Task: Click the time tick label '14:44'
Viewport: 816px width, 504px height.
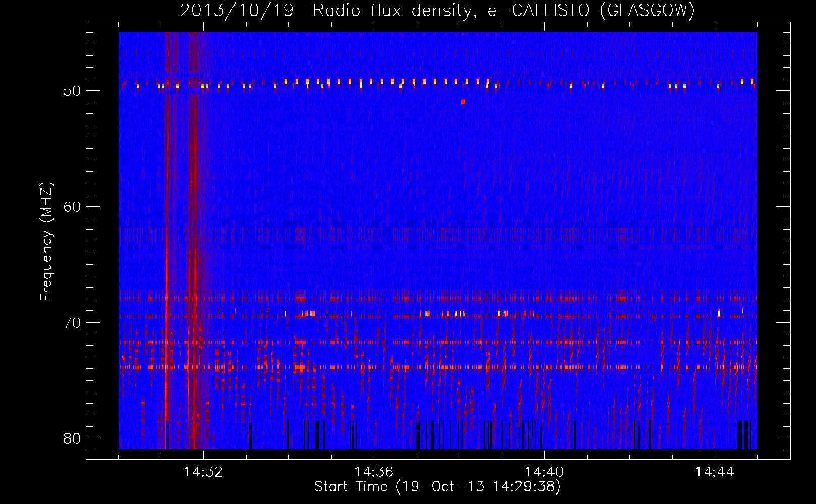Action: [x=715, y=472]
